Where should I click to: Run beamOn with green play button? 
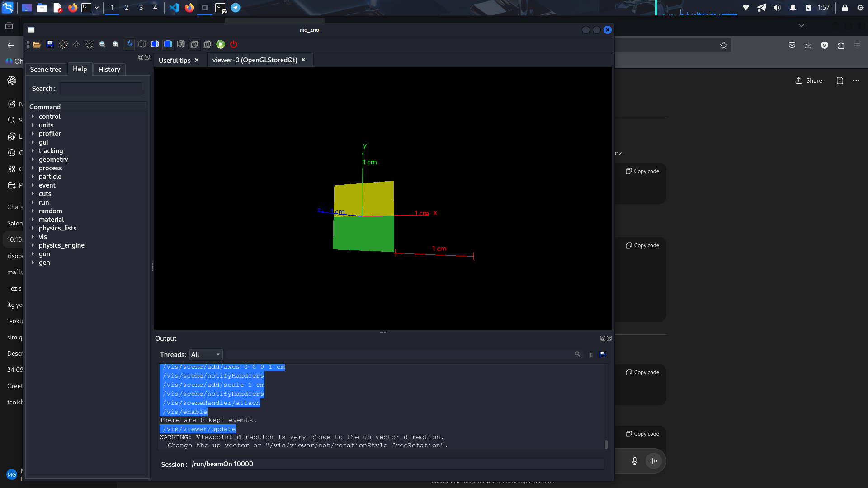(x=221, y=44)
